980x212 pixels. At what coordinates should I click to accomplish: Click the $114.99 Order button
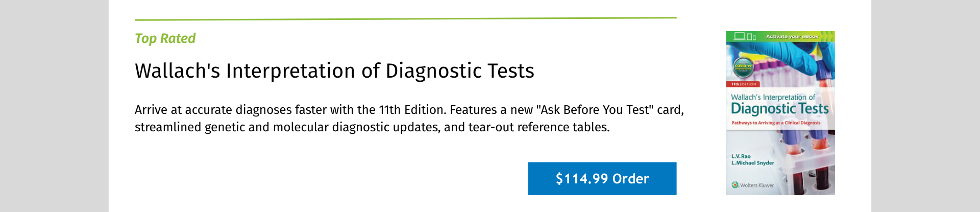point(602,179)
